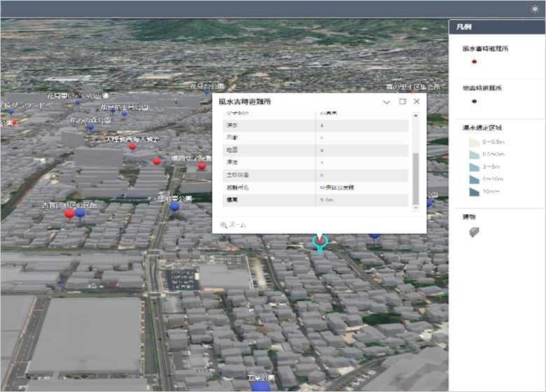Click the 凡例 legend panel header
This screenshot has height=392, width=546.
click(x=497, y=27)
